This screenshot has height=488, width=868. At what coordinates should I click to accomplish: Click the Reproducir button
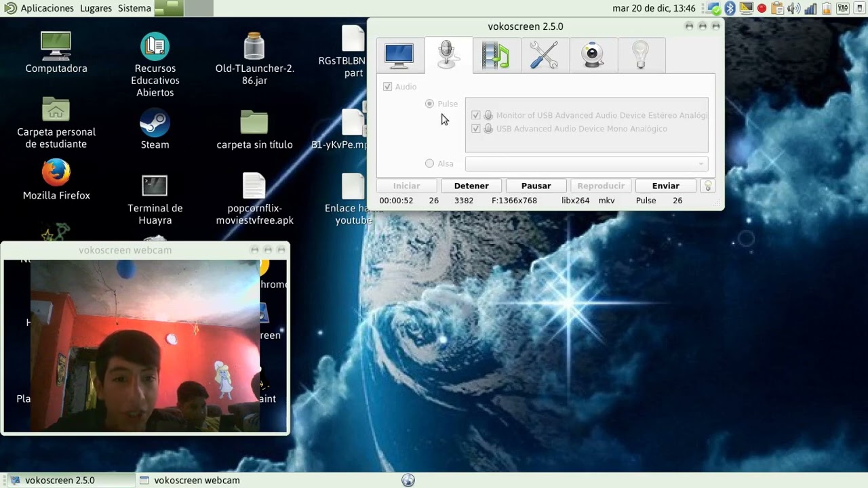pos(601,186)
